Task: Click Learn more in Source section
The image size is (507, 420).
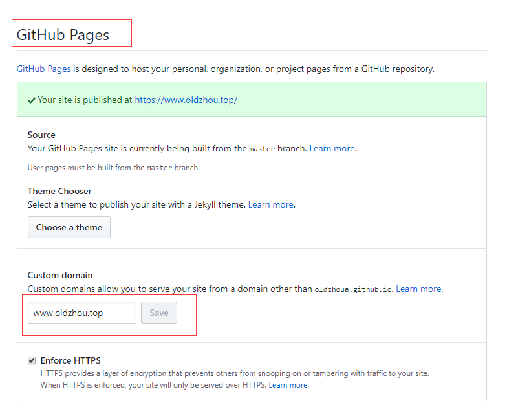Action: [332, 149]
